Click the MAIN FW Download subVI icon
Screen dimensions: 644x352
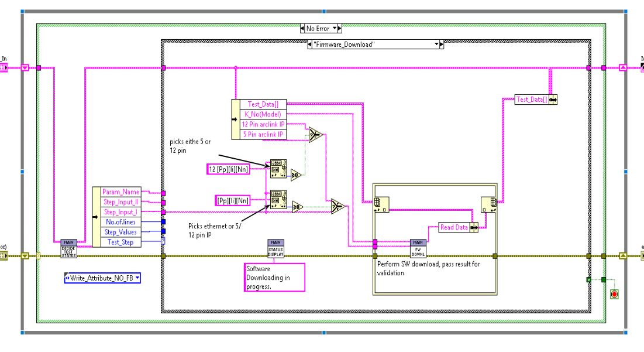[418, 248]
